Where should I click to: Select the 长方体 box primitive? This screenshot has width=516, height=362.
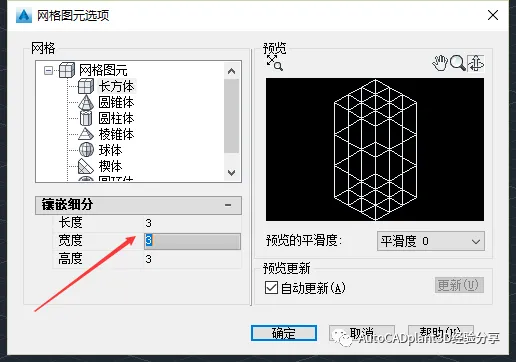click(x=116, y=86)
